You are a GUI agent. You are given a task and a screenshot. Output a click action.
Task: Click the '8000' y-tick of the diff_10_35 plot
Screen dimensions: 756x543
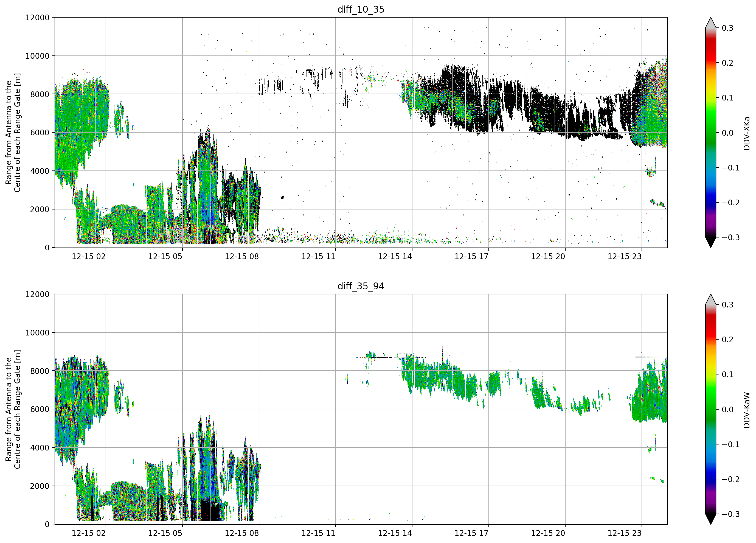click(x=40, y=94)
